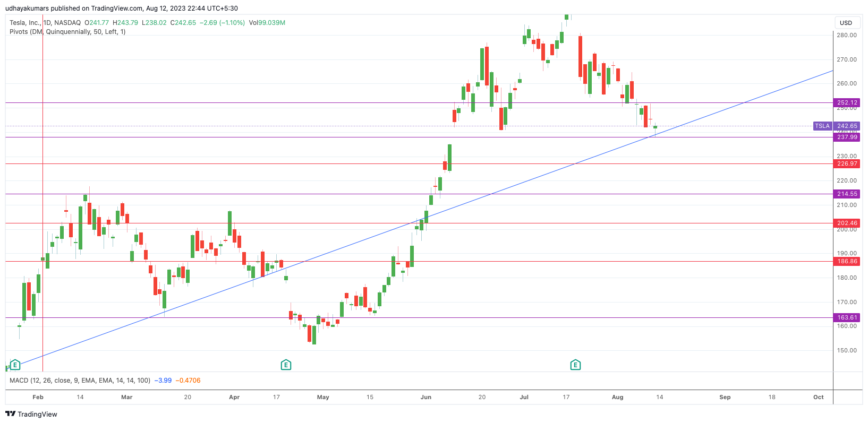Click the Aug label on the time axis
The image size is (868, 423).
pyautogui.click(x=617, y=397)
